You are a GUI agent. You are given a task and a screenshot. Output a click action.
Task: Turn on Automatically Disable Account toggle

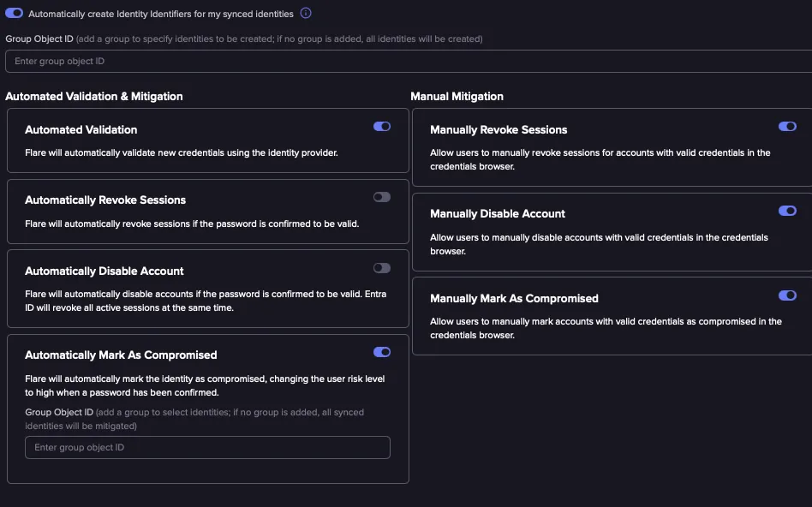(x=382, y=268)
